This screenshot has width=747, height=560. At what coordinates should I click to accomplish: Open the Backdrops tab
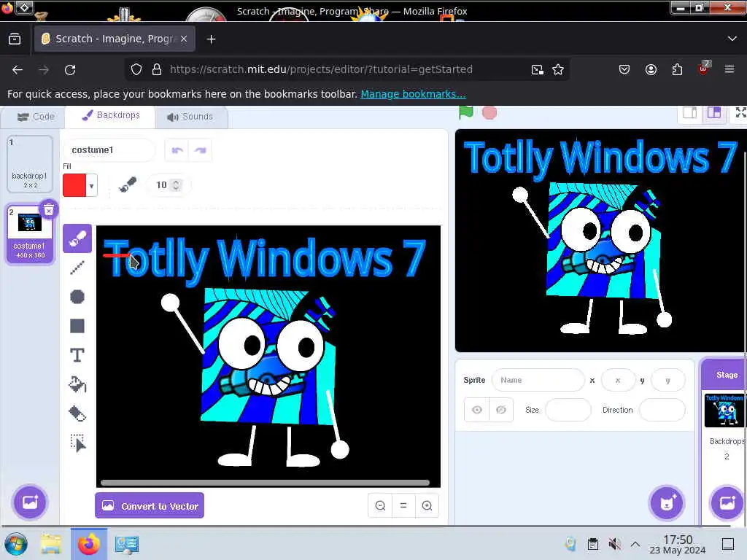click(111, 116)
